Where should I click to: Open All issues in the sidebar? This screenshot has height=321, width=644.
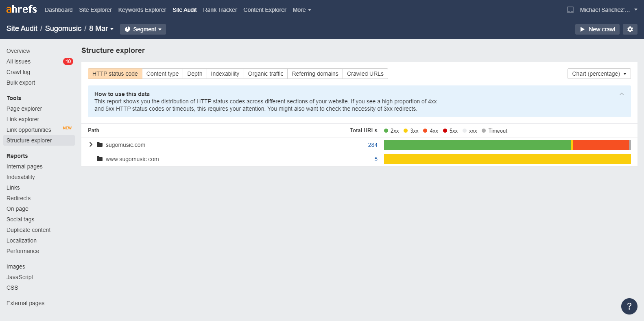point(18,61)
